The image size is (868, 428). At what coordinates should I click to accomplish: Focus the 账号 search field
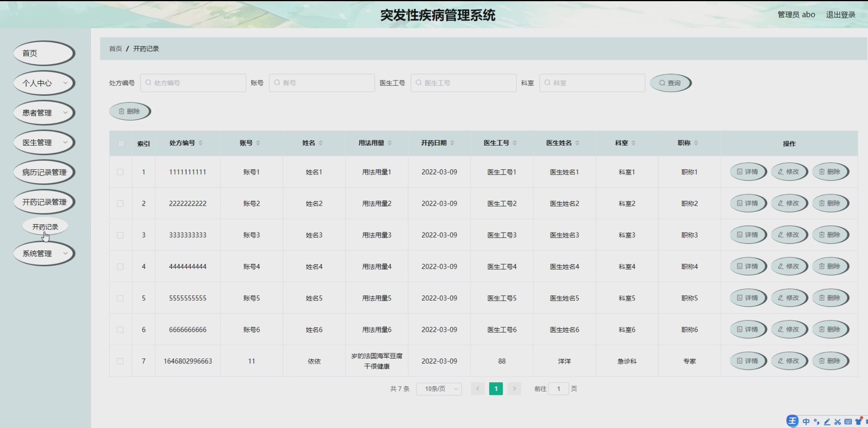(322, 83)
